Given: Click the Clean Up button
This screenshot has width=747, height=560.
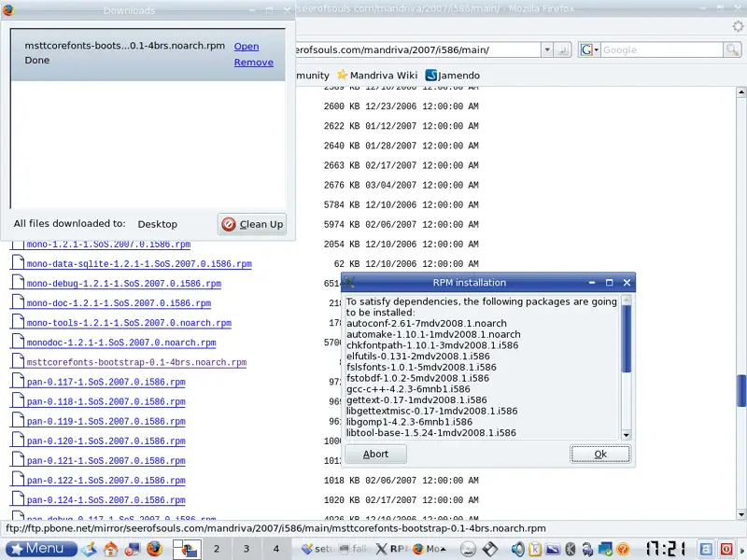Looking at the screenshot, I should [x=252, y=224].
